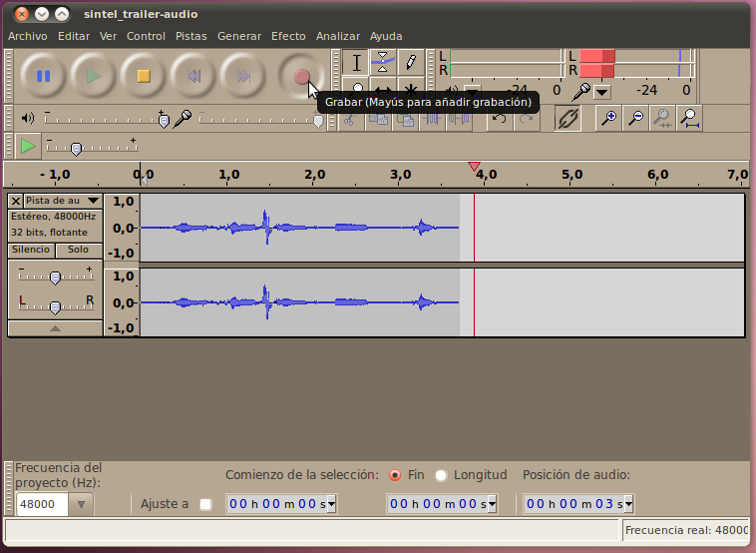
Task: Click the input meter microphone icon
Action: (x=581, y=91)
